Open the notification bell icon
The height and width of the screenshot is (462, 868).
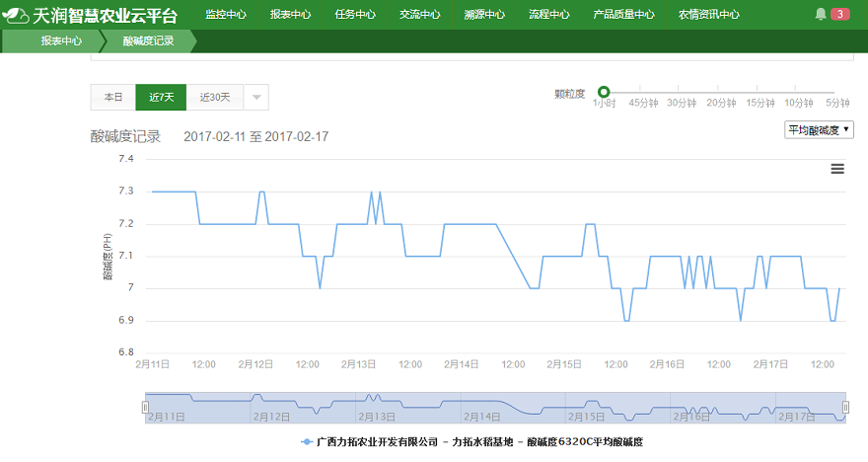click(821, 14)
